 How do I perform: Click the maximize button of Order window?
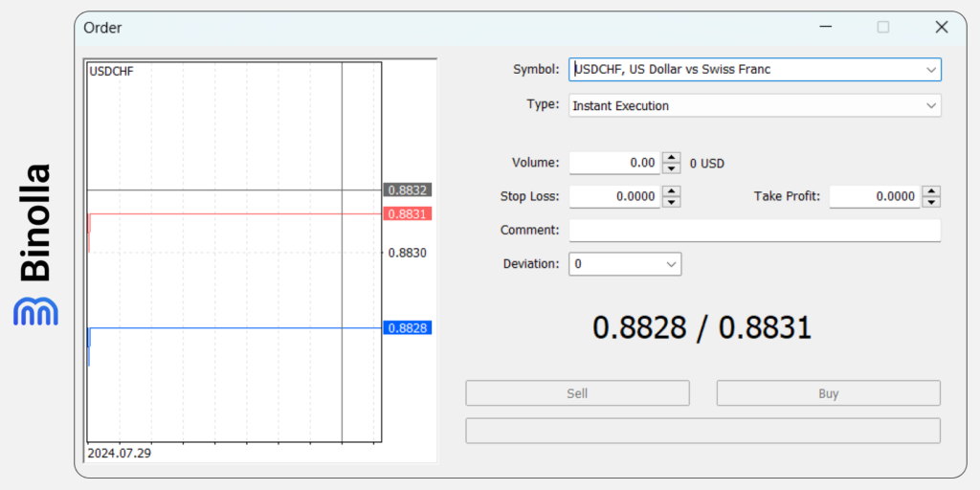[x=883, y=27]
